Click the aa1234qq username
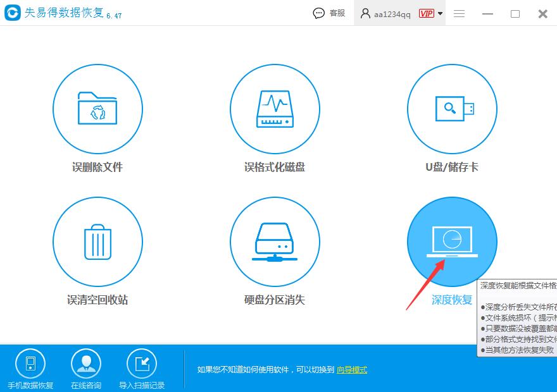557x392 pixels. click(392, 14)
